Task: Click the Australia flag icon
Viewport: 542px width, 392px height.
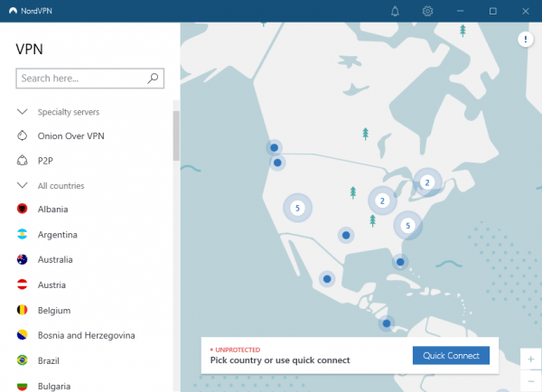Action: [x=23, y=260]
